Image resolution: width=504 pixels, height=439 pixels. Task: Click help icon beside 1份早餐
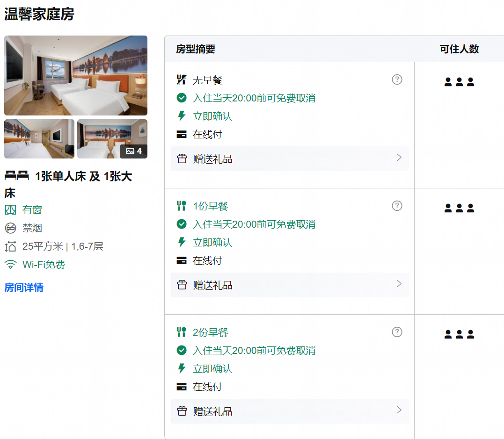click(x=397, y=206)
